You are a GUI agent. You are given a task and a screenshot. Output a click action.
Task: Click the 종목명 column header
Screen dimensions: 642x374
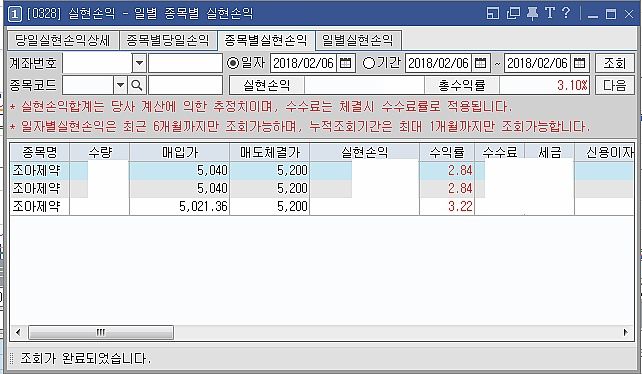[x=40, y=152]
